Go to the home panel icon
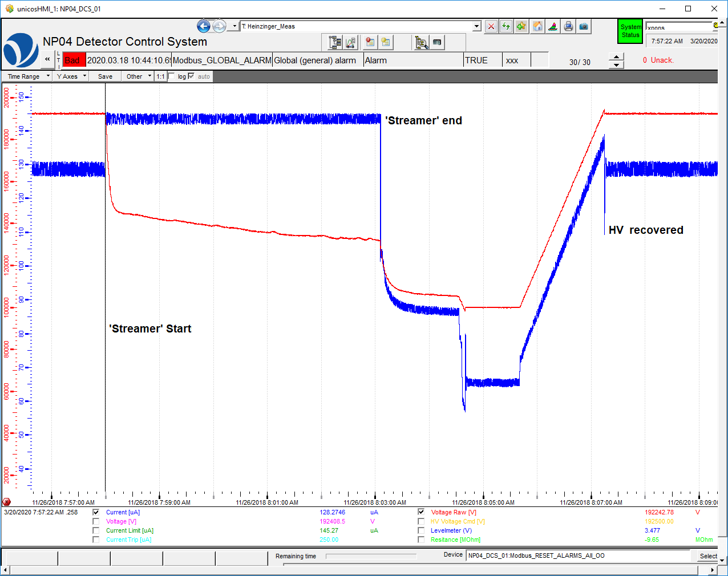Screen dimensions: 728x576 pos(537,26)
